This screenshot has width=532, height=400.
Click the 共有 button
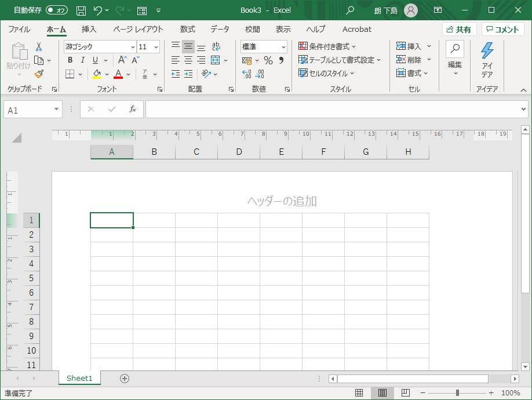459,30
